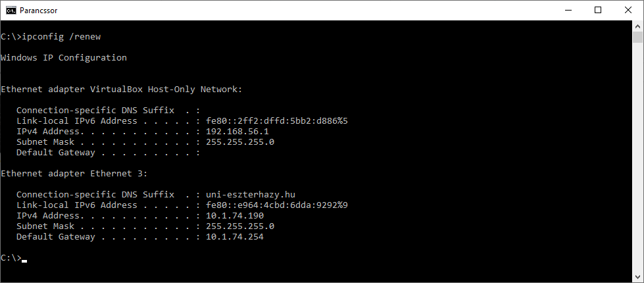Click the fe80::e964 link-local IPv6 address
Viewport: 644px width, 283px height.
[x=277, y=205]
